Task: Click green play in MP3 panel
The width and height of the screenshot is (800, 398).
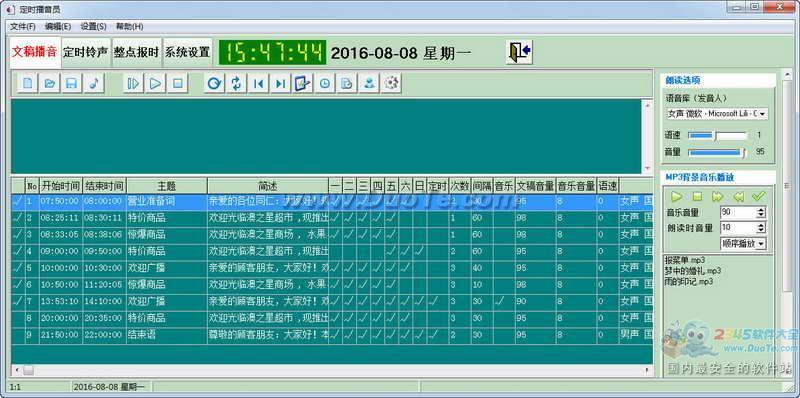Action: tap(677, 196)
